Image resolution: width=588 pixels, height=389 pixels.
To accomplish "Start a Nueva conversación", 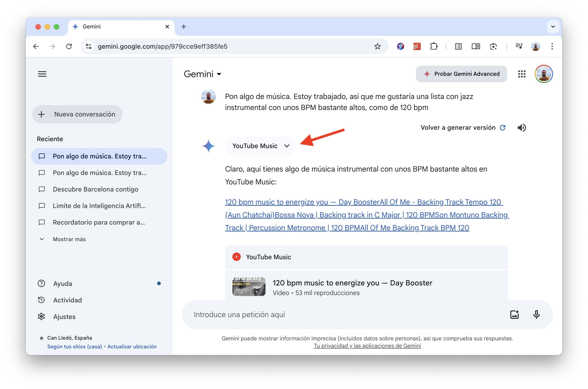I will tap(77, 114).
